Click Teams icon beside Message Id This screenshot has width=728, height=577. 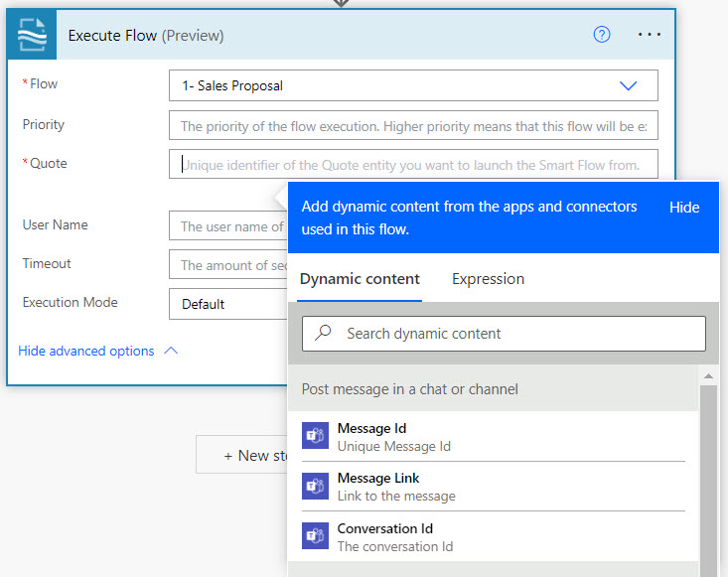click(315, 435)
